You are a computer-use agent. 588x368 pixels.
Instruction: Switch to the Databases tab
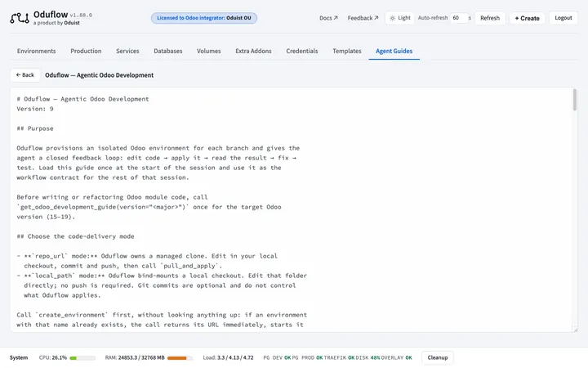coord(168,51)
